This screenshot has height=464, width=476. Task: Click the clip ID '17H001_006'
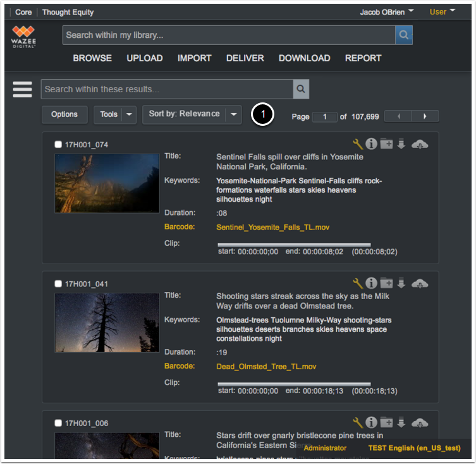coord(87,424)
